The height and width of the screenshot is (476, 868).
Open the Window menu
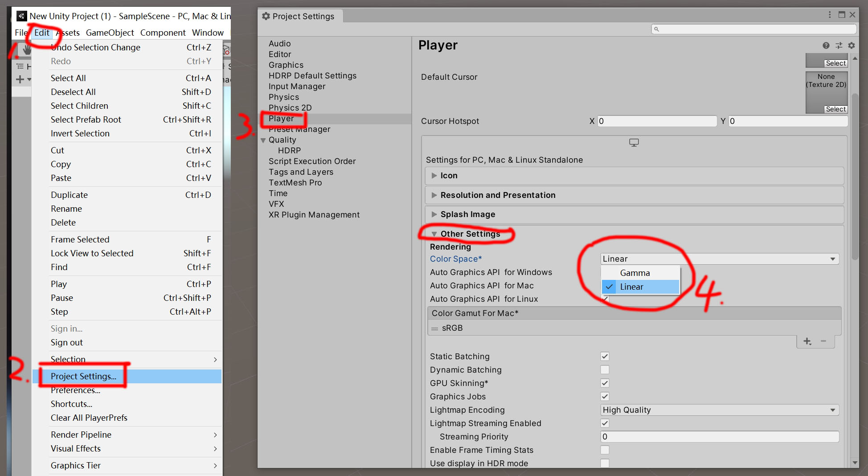point(208,33)
